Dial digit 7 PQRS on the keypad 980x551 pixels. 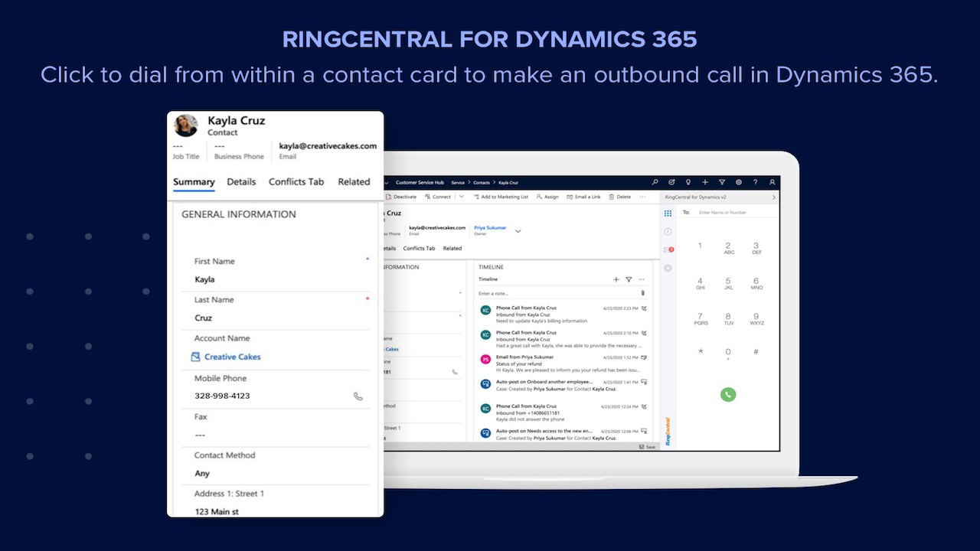pos(701,318)
